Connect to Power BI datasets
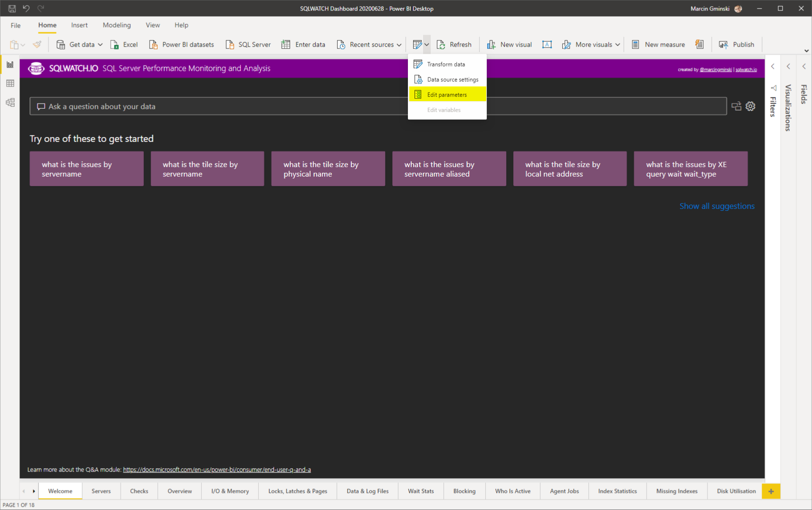This screenshot has height=510, width=812. [181, 45]
